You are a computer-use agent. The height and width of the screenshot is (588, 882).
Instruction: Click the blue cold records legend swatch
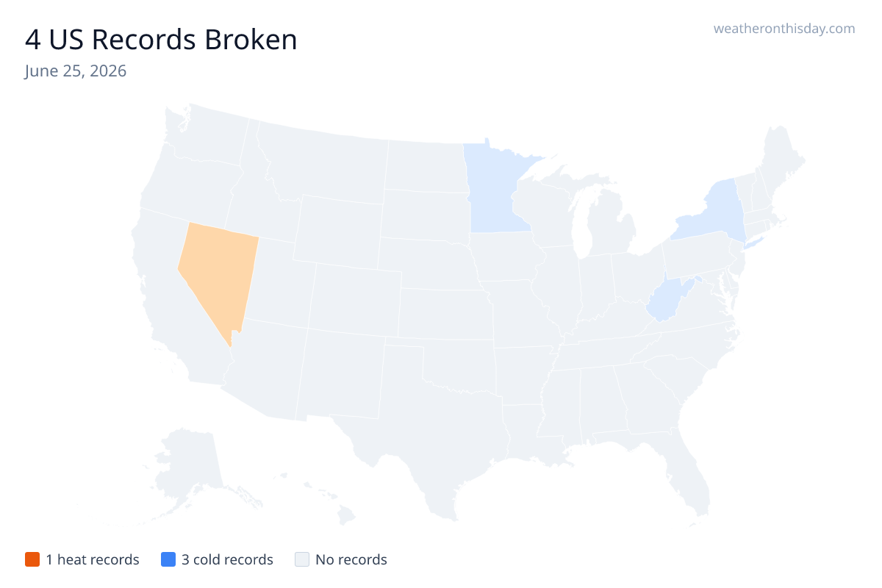click(x=168, y=559)
